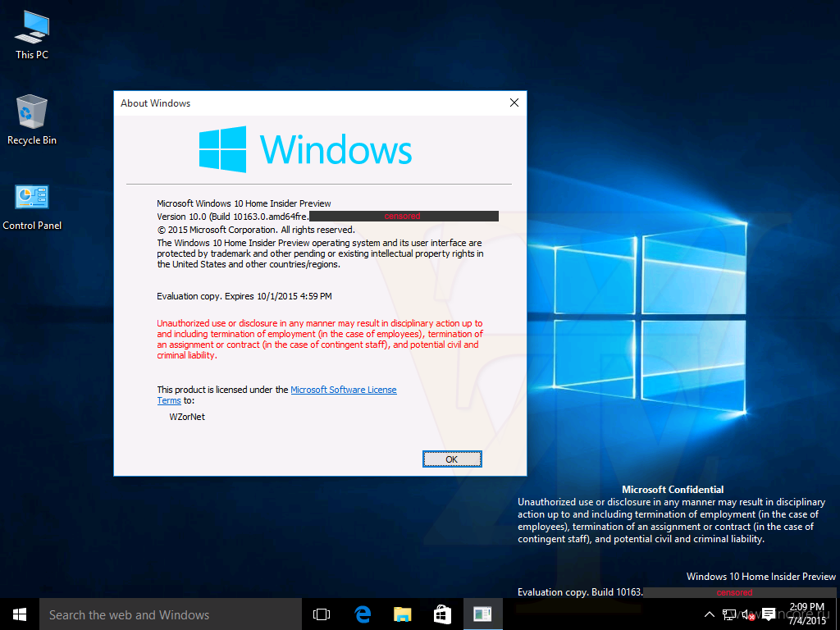Viewport: 840px width, 630px height.
Task: Close the About Windows dialog
Action: 514,103
